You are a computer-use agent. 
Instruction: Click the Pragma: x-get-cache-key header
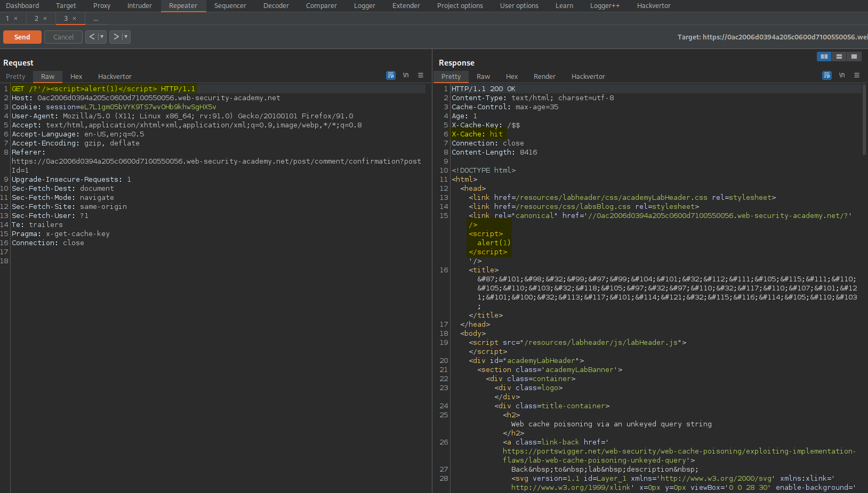pos(61,234)
